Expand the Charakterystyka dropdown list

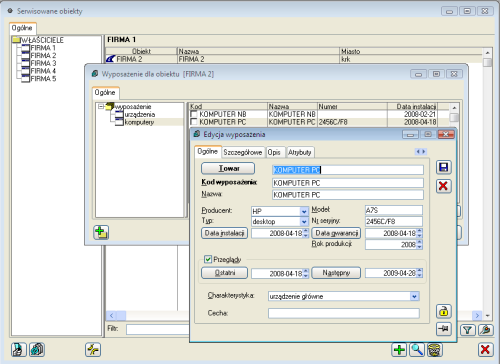tap(414, 296)
